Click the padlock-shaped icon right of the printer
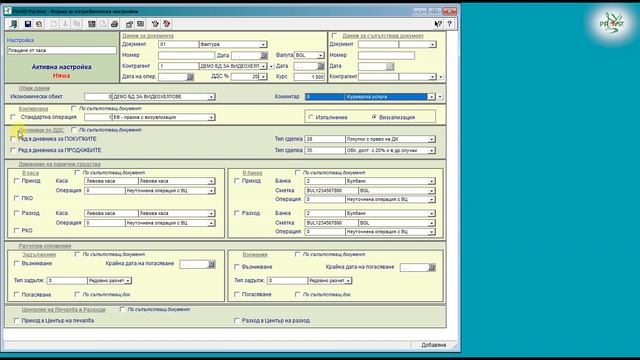The height and width of the screenshot is (360, 640). pos(129,24)
